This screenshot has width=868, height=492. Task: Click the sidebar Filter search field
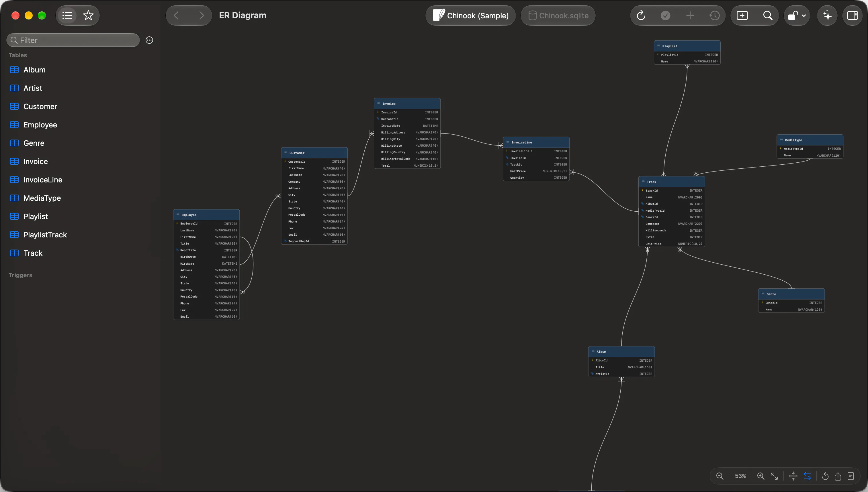click(73, 40)
